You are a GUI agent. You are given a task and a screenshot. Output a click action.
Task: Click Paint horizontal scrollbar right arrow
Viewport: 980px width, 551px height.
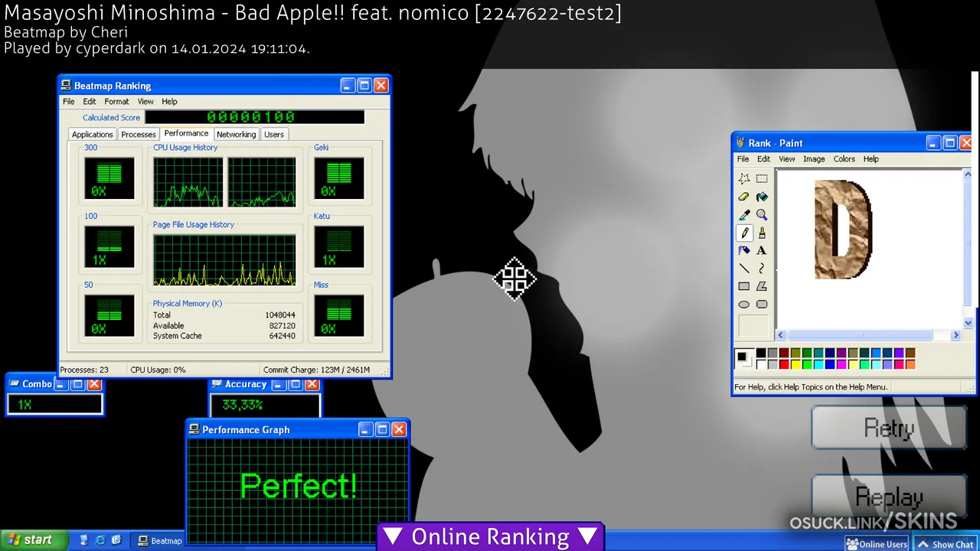pyautogui.click(x=955, y=335)
